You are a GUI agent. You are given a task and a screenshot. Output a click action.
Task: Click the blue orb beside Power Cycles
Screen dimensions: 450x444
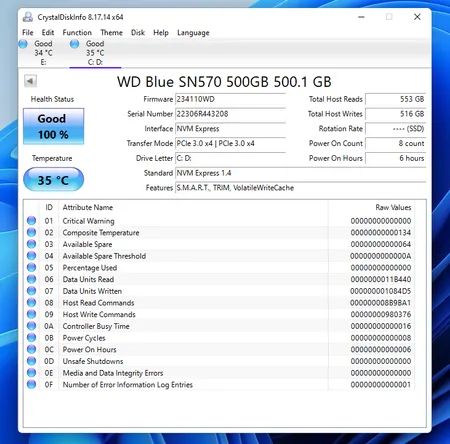[31, 337]
